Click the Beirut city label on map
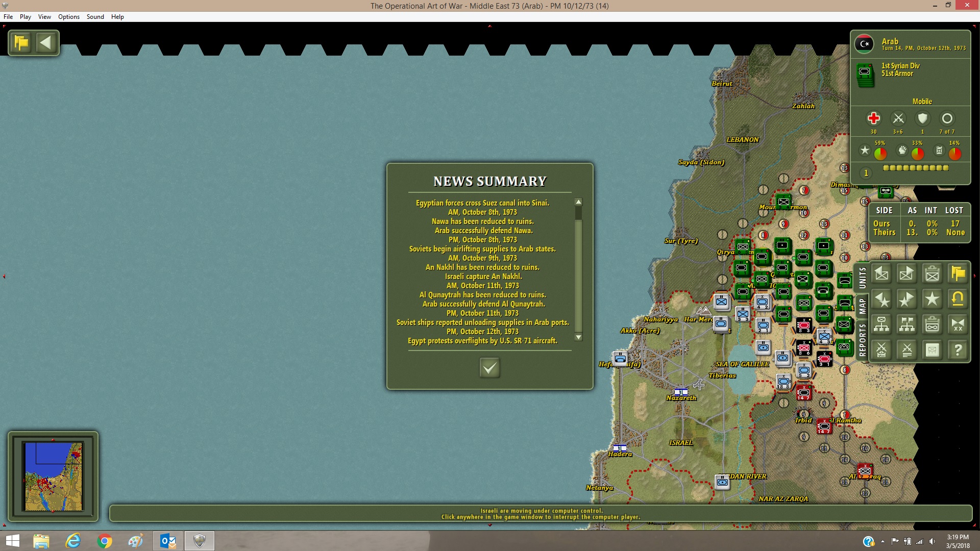Viewport: 980px width, 551px height. pos(722,84)
